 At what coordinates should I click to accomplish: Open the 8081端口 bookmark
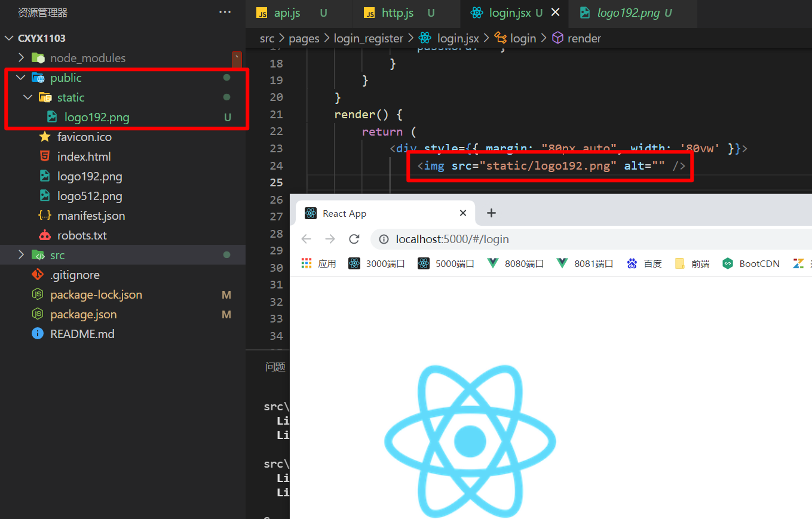point(585,263)
